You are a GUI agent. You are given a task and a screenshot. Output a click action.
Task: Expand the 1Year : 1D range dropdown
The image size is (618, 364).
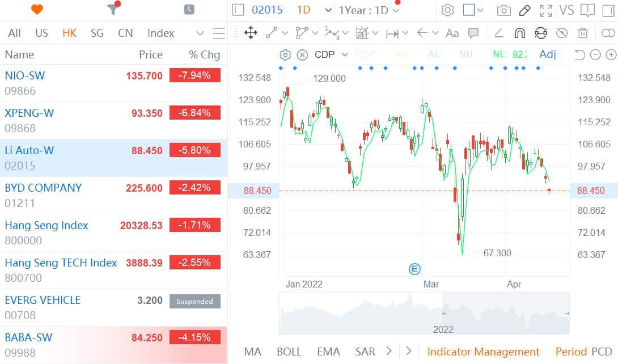coord(369,10)
